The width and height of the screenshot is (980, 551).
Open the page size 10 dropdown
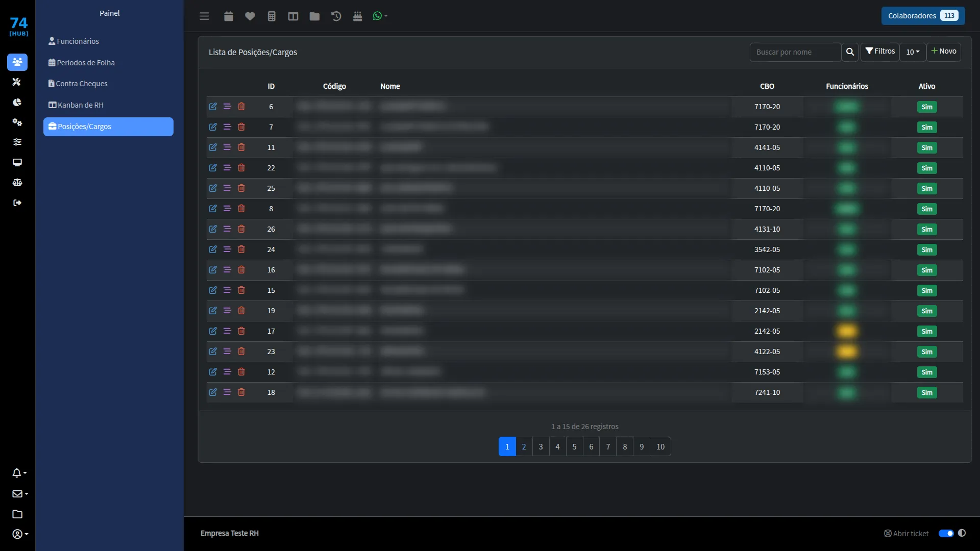(x=913, y=52)
